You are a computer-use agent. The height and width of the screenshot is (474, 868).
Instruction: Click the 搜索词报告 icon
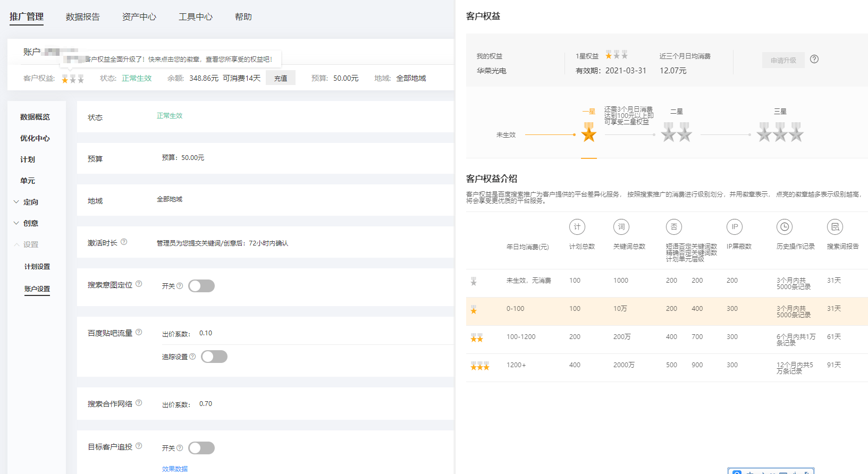835,227
